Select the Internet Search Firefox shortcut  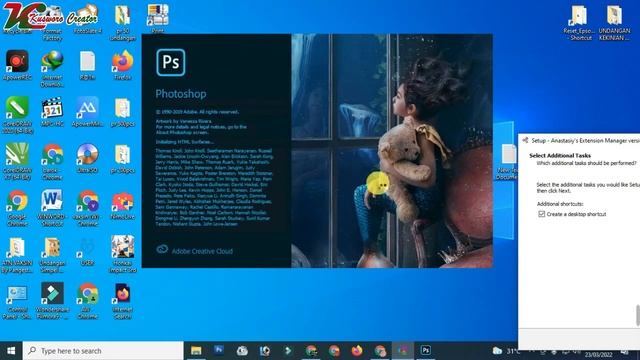[122, 301]
